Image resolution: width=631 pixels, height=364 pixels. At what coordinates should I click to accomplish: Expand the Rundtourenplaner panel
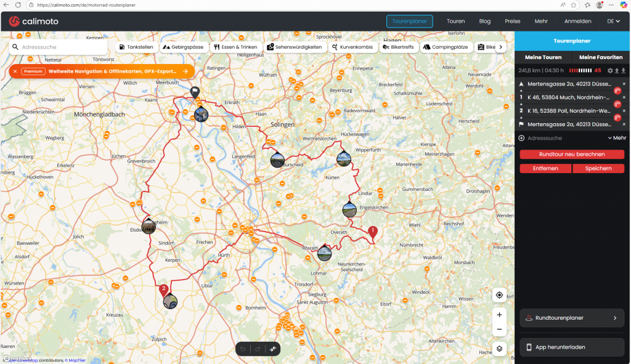572,318
